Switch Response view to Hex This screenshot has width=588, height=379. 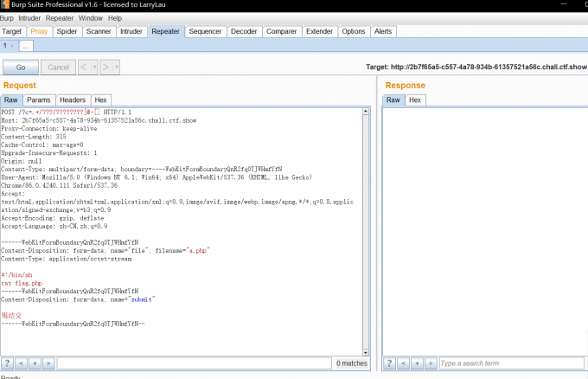415,100
